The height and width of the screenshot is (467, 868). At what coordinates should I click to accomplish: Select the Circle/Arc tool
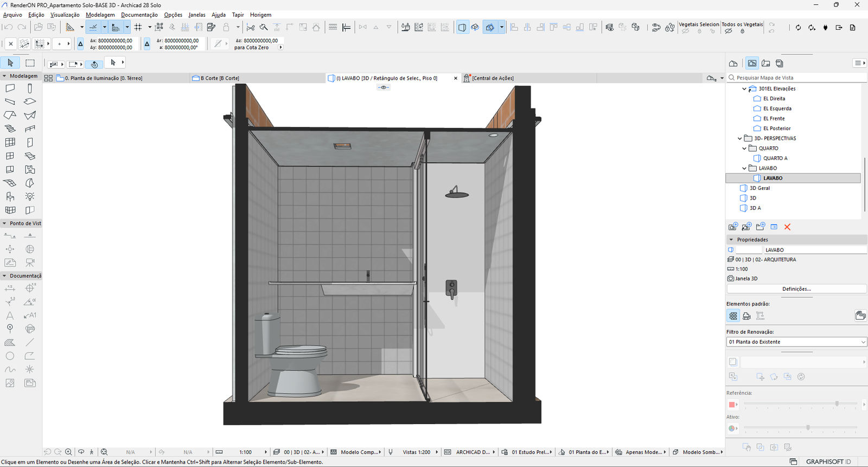click(10, 356)
